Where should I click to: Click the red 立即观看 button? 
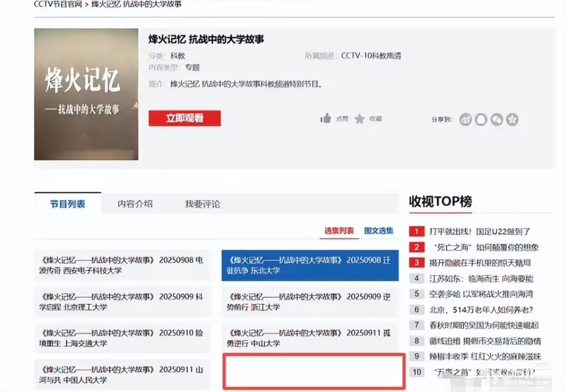pos(185,118)
